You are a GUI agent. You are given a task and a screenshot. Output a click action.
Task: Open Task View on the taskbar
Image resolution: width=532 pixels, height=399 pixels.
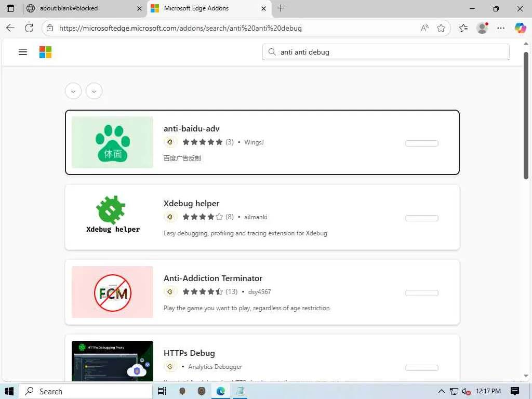[162, 392]
